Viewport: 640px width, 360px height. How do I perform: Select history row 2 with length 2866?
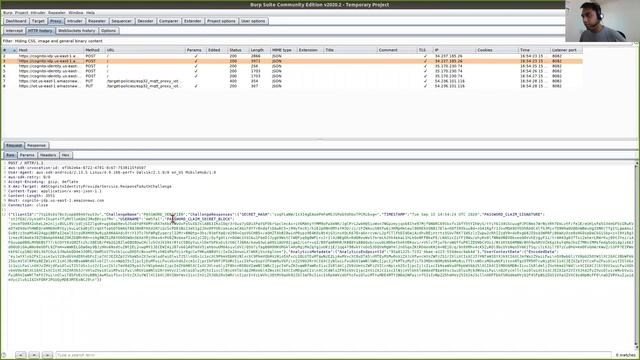(292, 56)
